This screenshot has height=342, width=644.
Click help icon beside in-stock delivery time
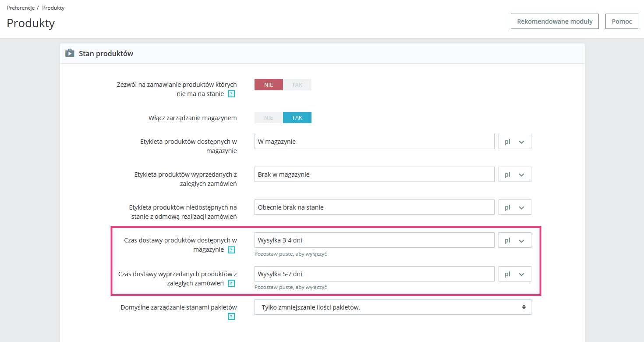click(231, 250)
